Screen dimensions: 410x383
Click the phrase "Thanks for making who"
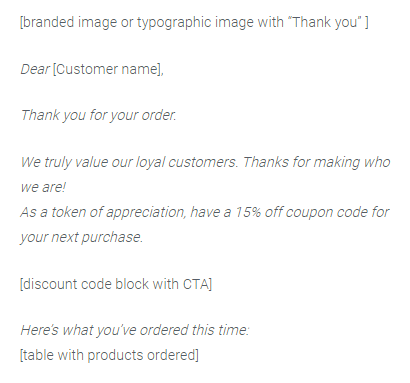pos(316,163)
